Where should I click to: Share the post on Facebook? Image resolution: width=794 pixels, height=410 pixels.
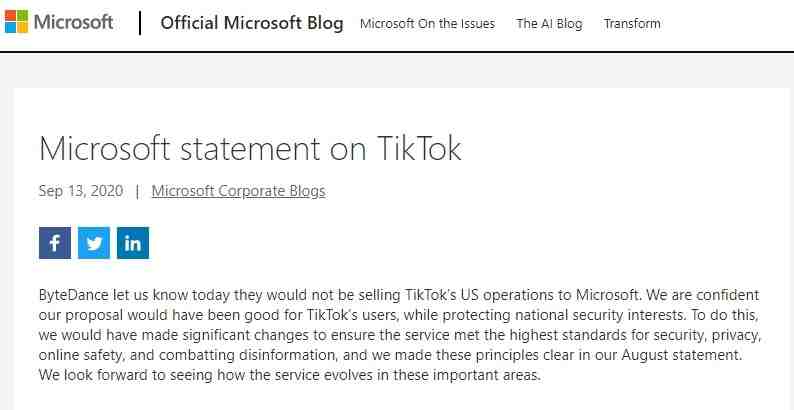[x=55, y=243]
